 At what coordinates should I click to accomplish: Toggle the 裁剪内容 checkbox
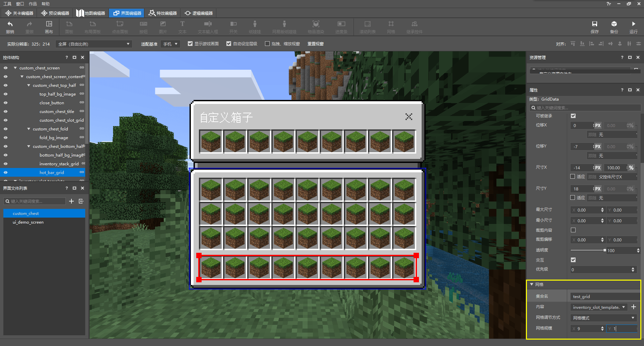[x=573, y=230]
